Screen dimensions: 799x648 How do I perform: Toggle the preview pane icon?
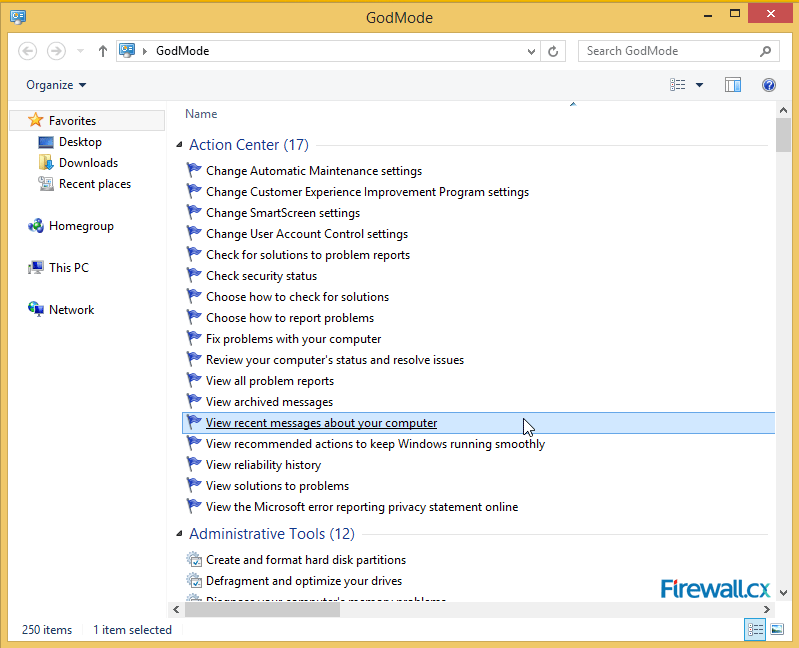[x=733, y=86]
